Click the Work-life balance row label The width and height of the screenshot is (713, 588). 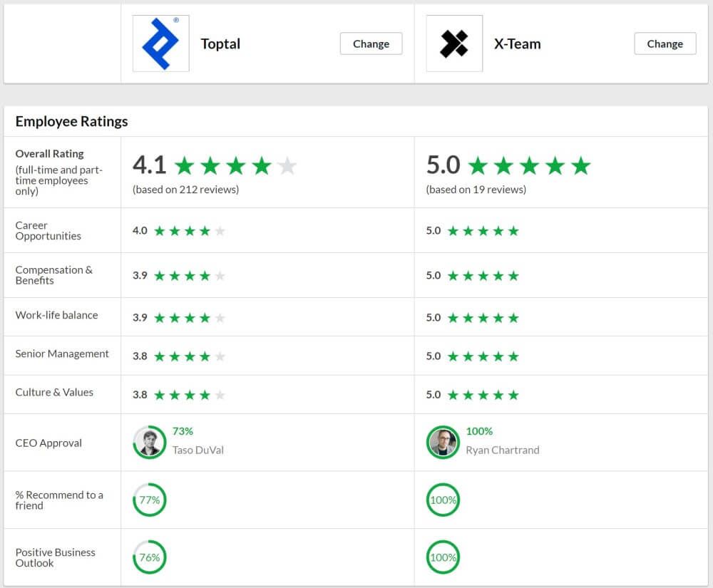pos(56,315)
